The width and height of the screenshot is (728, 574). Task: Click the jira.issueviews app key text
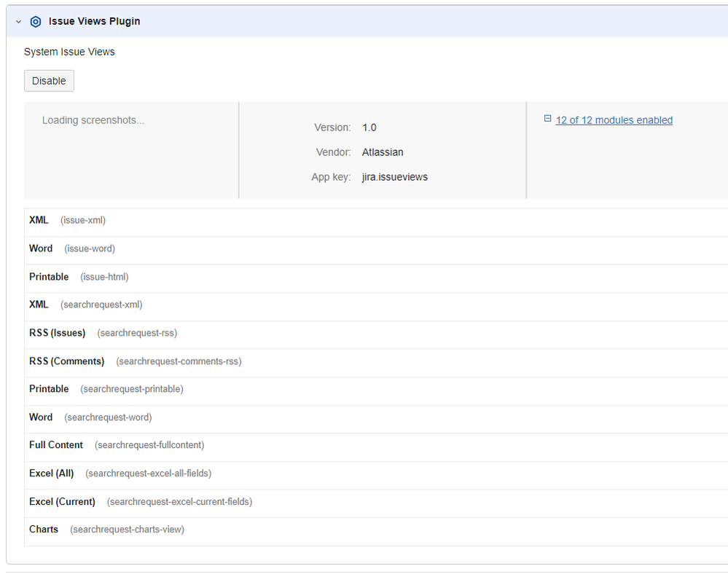[394, 177]
